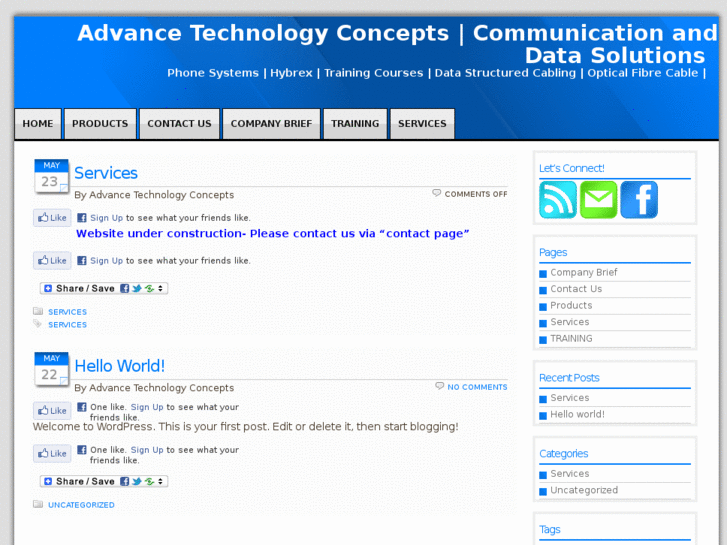727x545 pixels.
Task: Open Company Brief in Pages sidebar
Action: tap(584, 272)
